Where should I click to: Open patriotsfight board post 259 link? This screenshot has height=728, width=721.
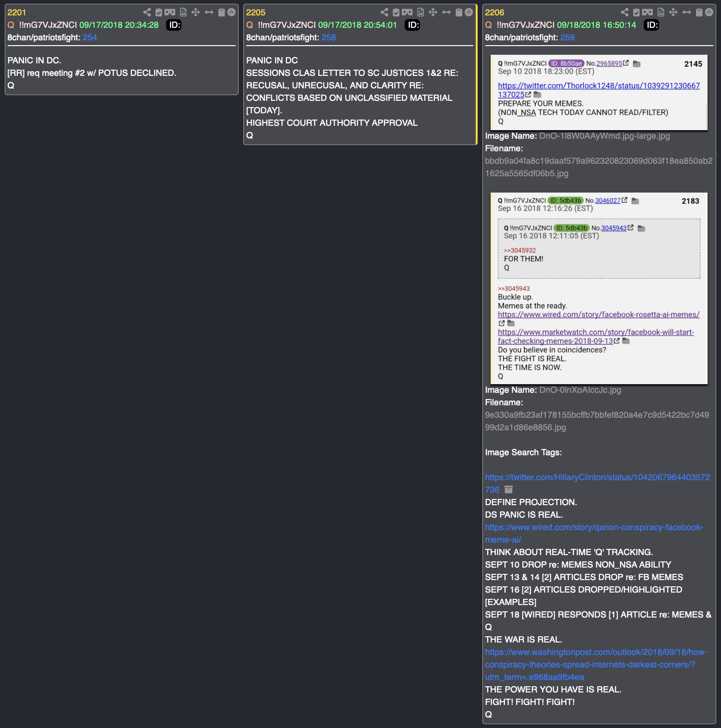(567, 37)
